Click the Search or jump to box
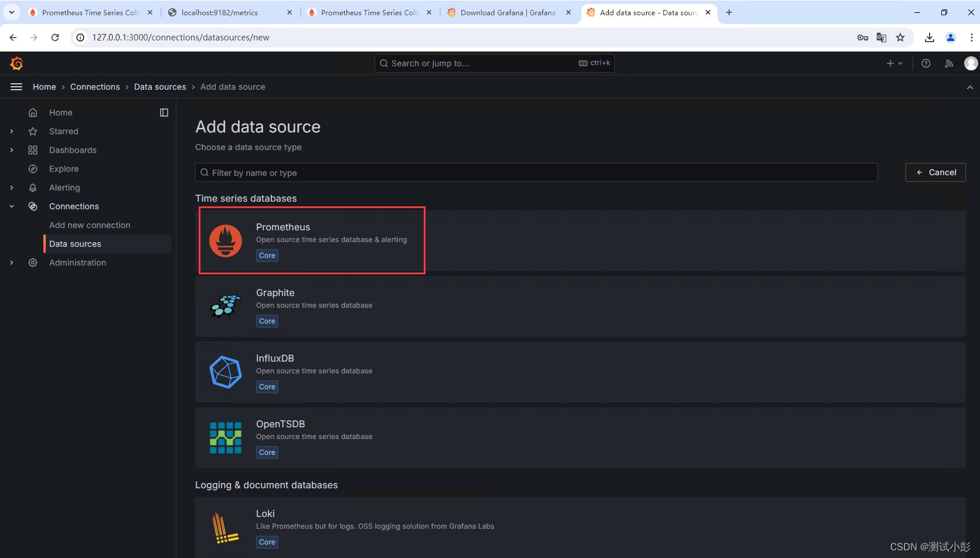Image resolution: width=980 pixels, height=558 pixels. coord(494,63)
